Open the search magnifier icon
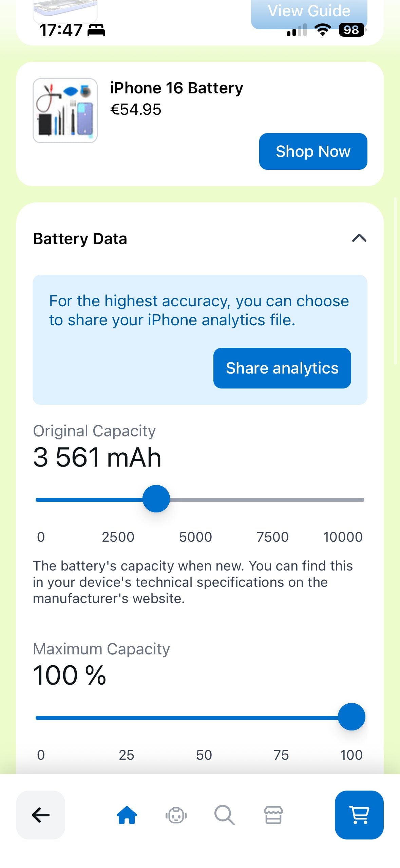Image resolution: width=400 pixels, height=868 pixels. click(224, 815)
